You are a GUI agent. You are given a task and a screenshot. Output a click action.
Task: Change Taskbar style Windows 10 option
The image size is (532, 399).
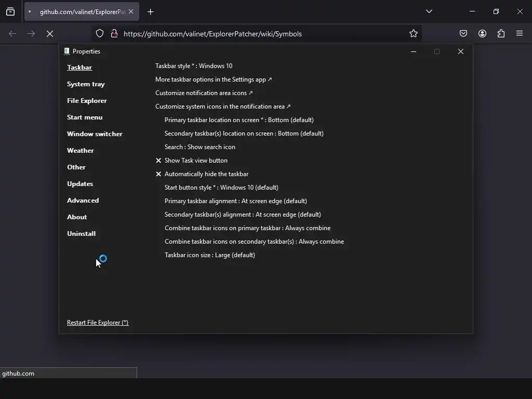194,66
